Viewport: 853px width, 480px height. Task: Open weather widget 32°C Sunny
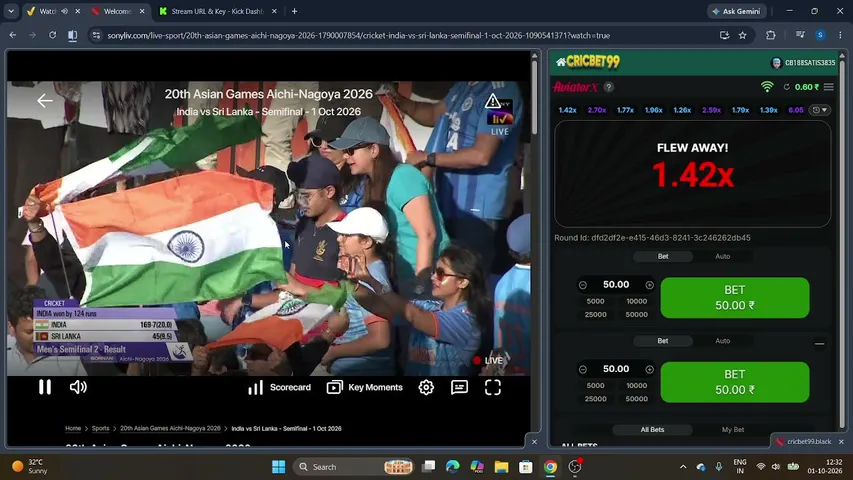30,466
